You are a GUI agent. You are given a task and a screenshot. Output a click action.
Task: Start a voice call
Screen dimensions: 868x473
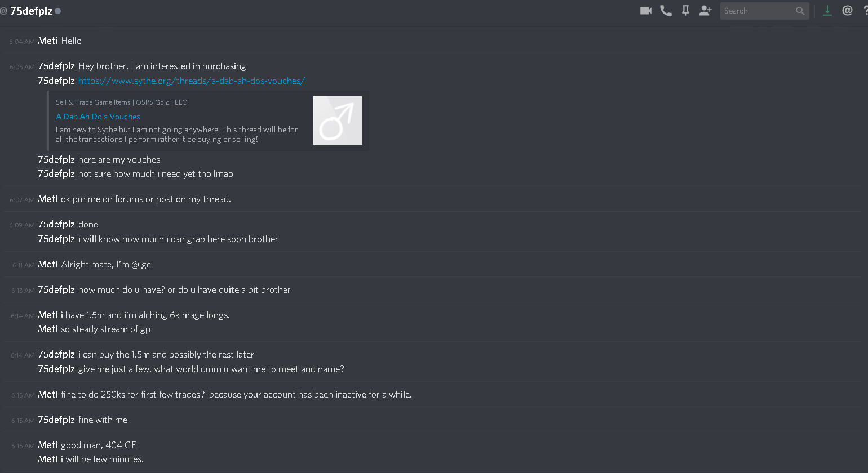coord(666,11)
